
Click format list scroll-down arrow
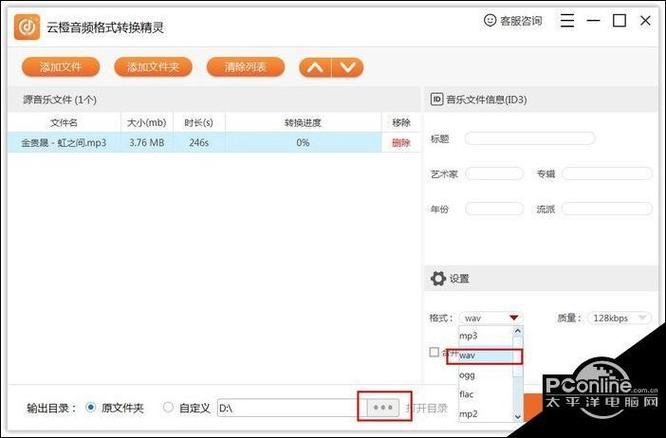[x=517, y=416]
